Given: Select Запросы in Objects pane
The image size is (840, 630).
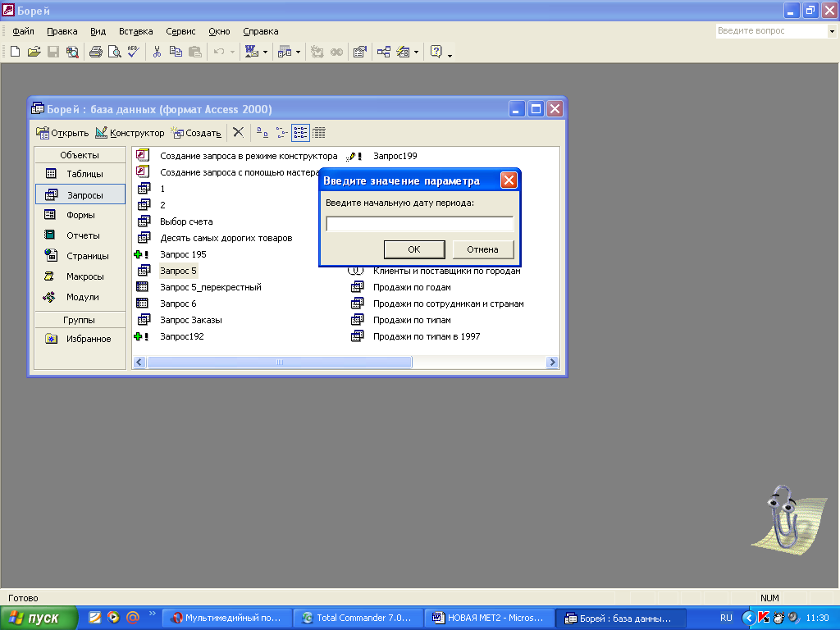Looking at the screenshot, I should point(80,194).
